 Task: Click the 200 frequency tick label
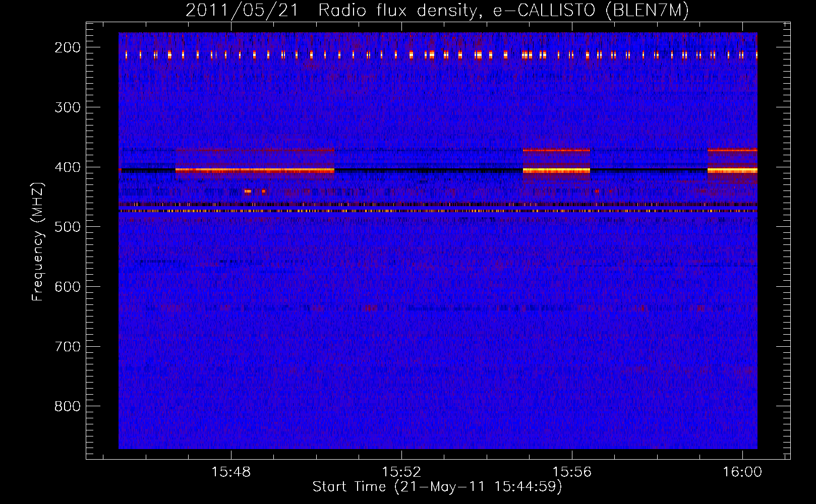[68, 47]
